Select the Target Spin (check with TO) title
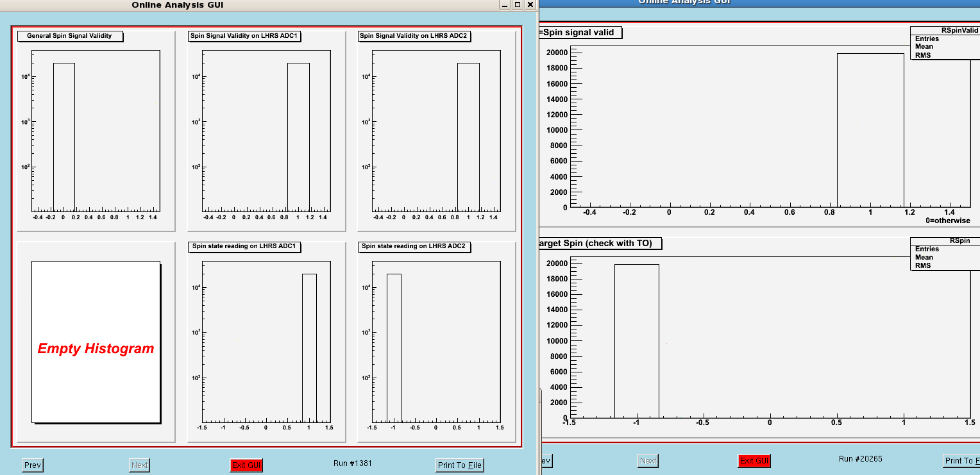Image resolution: width=980 pixels, height=475 pixels. tap(600, 244)
